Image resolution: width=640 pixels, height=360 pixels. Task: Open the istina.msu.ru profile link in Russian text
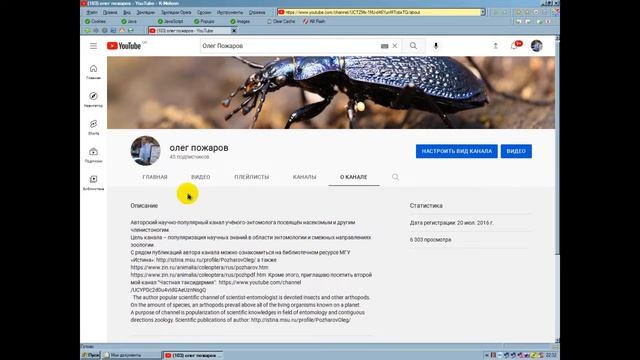pyautogui.click(x=206, y=260)
